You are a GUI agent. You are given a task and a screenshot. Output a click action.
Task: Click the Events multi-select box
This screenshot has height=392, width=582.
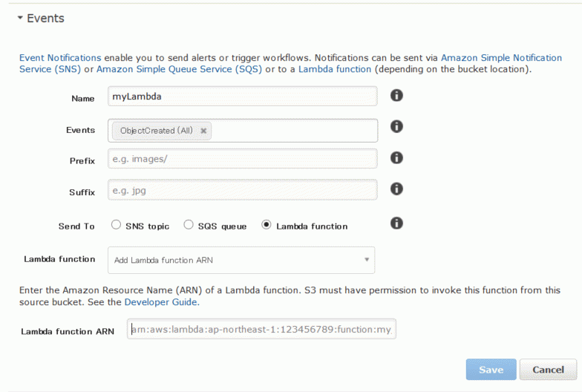pyautogui.click(x=243, y=131)
